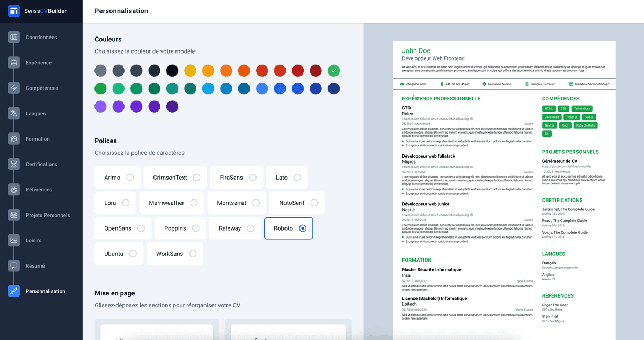Click the linkedin.com/in/johndoe link in CV
644x340 pixels.
click(591, 84)
